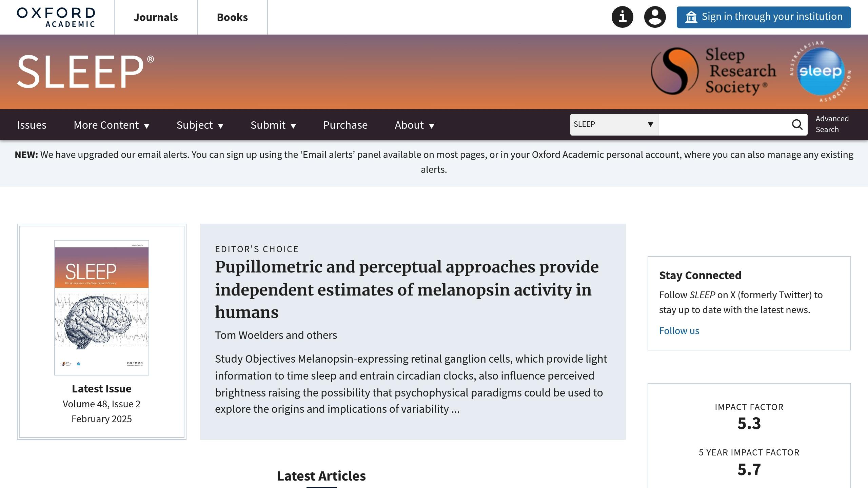Open the SLEEP search scope selector
868x488 pixels.
point(614,124)
